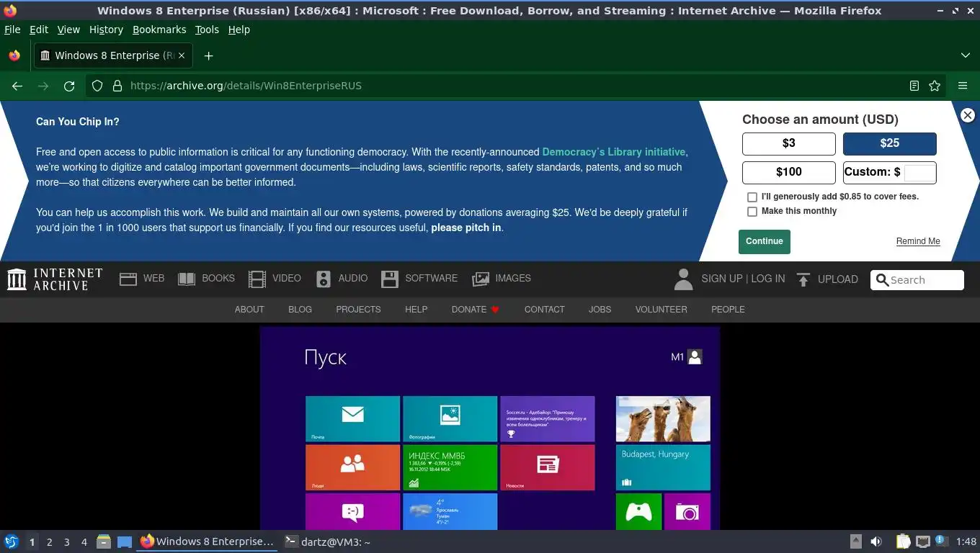Open the Help menu
Image resolution: width=980 pixels, height=553 pixels.
pos(239,30)
